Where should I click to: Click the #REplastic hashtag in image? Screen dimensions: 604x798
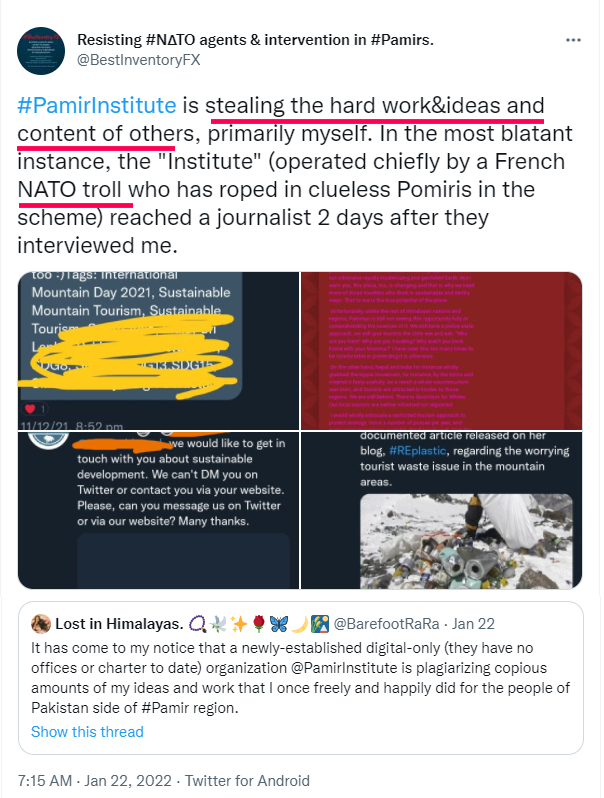pyautogui.click(x=417, y=451)
